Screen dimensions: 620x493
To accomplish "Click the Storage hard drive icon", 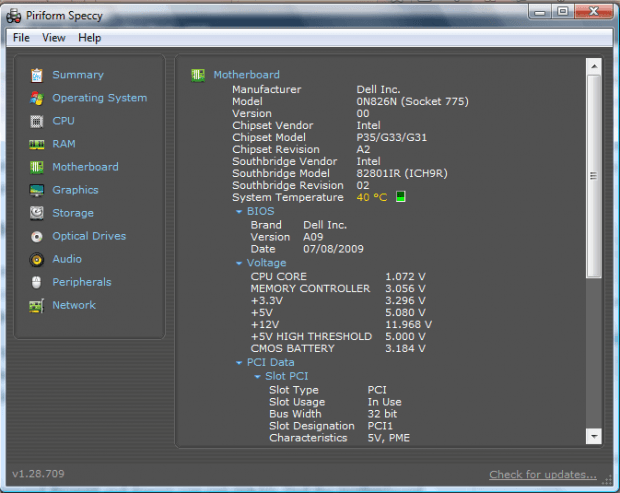I will click(37, 213).
